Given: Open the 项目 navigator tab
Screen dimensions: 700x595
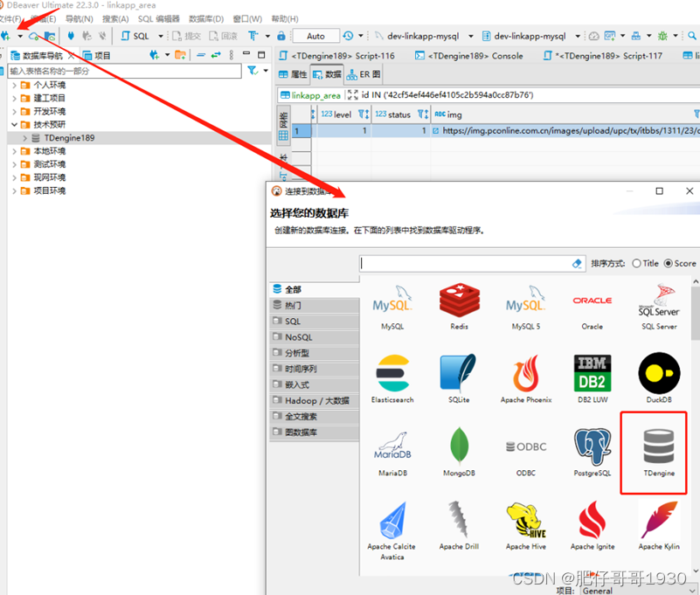Looking at the screenshot, I should [97, 55].
